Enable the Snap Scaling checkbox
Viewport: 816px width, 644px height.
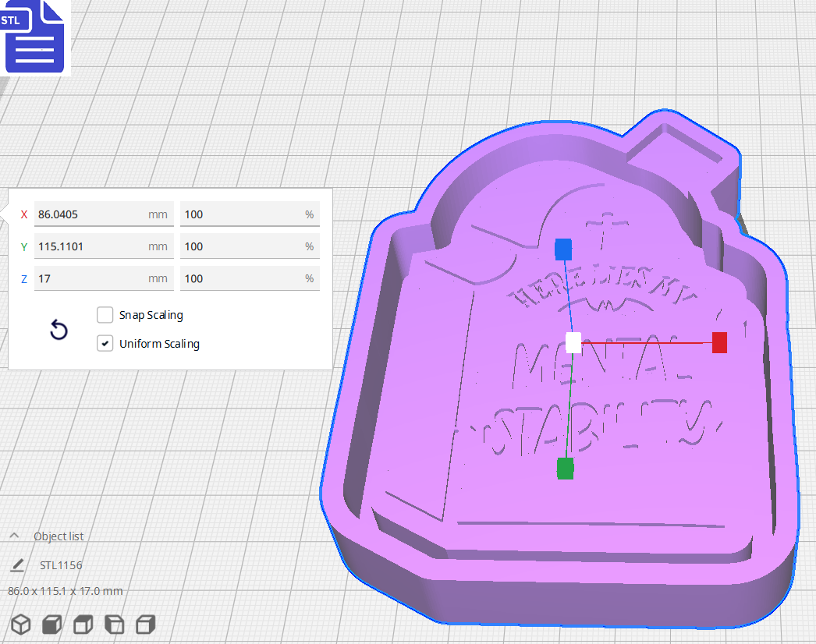(x=105, y=315)
